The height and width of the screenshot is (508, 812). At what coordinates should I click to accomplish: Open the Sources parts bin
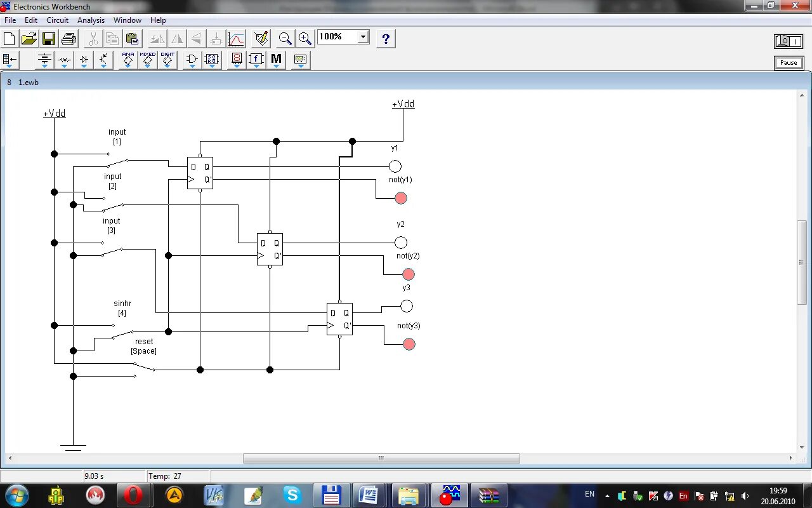click(44, 60)
